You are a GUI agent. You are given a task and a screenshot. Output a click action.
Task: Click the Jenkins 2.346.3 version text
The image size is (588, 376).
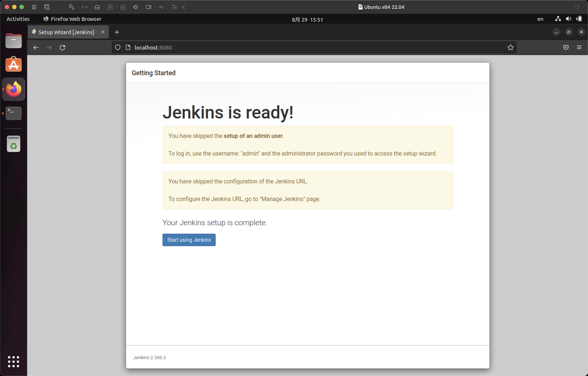(149, 357)
